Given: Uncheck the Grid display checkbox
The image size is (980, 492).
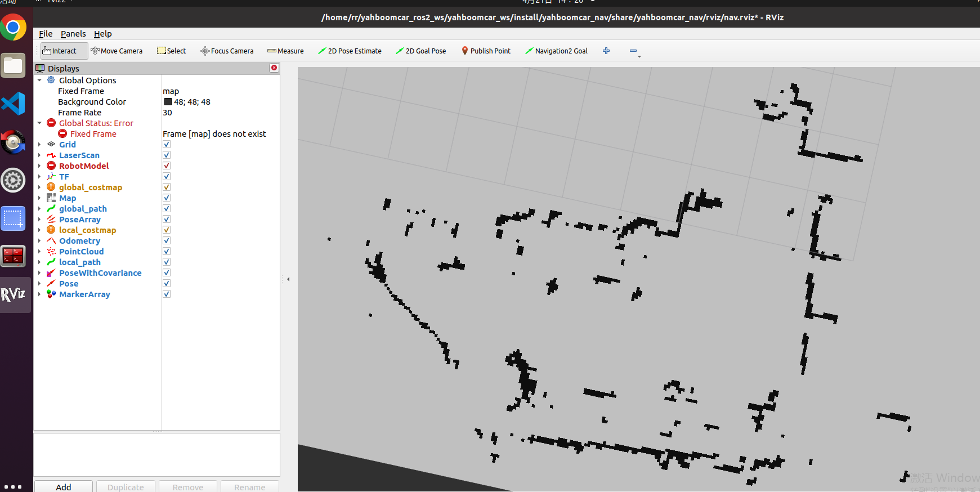Looking at the screenshot, I should 167,144.
